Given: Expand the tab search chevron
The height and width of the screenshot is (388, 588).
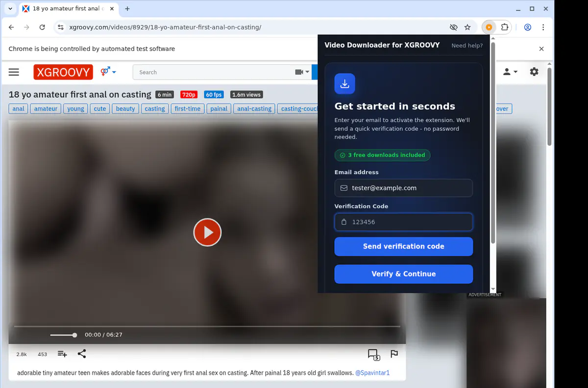Looking at the screenshot, I should [10, 9].
